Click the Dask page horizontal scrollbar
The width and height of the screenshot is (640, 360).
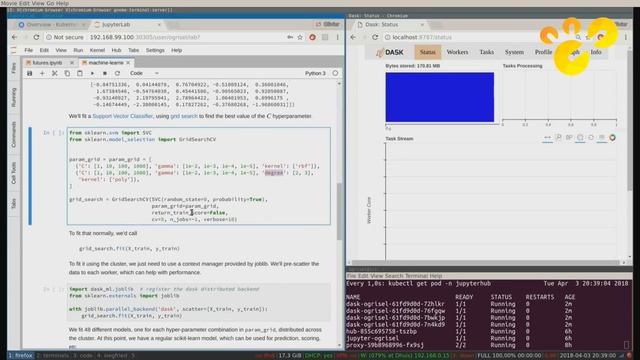[x=485, y=262]
